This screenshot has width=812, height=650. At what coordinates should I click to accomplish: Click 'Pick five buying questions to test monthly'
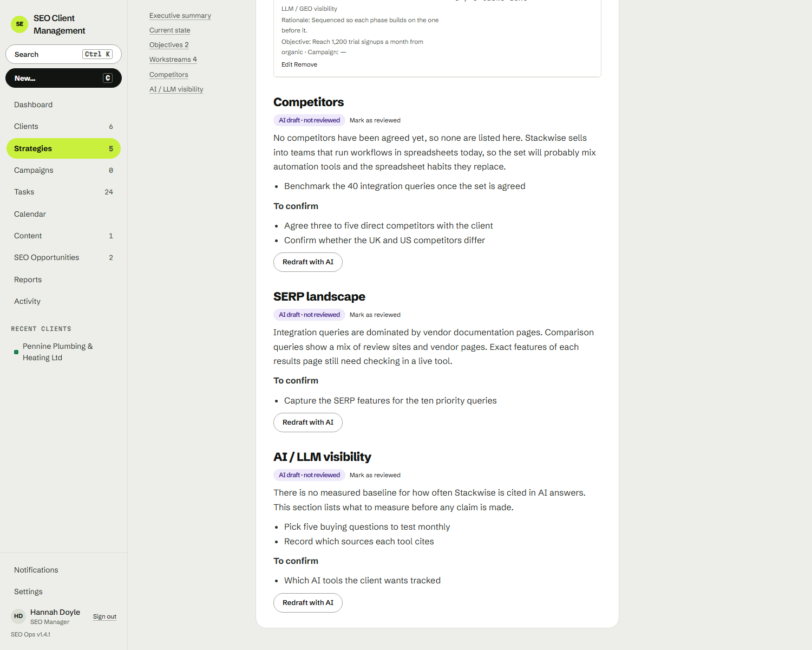coord(367,527)
